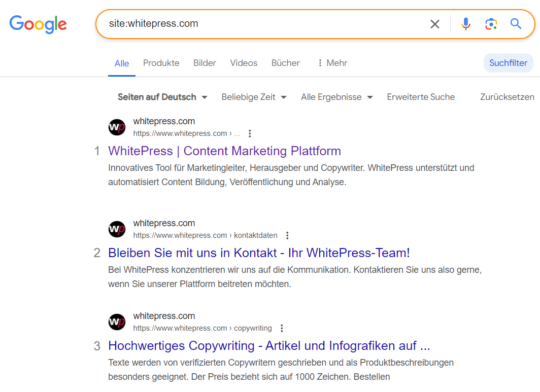Click the WhitePress favicon of the copywriting result
Viewport: 540px width, 392px height.
point(117,322)
